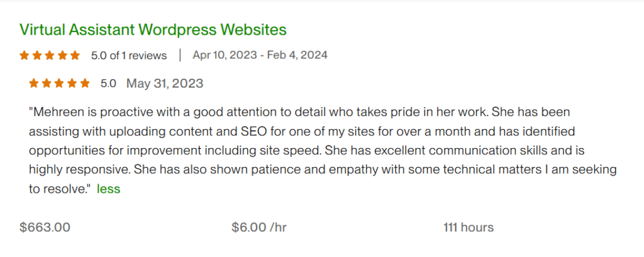Click third star of the overall job rating
This screenshot has width=644, height=257.
coord(50,55)
